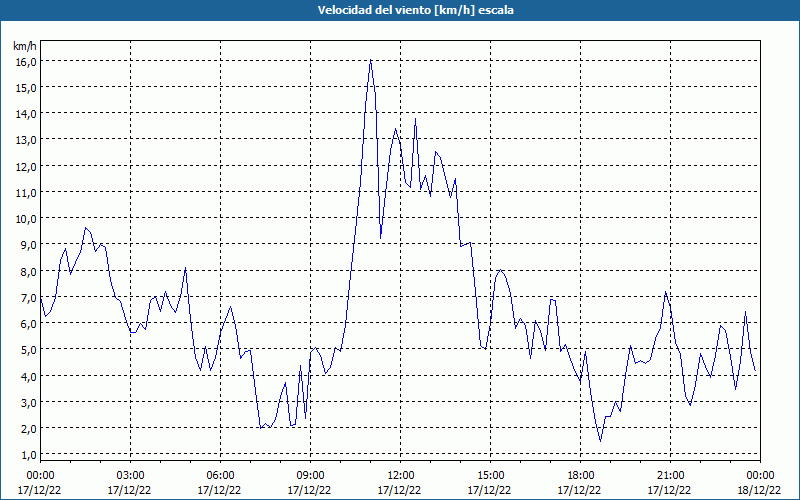This screenshot has height=500, width=800.
Task: Click the "12:00" time axis label
Action: (401, 476)
